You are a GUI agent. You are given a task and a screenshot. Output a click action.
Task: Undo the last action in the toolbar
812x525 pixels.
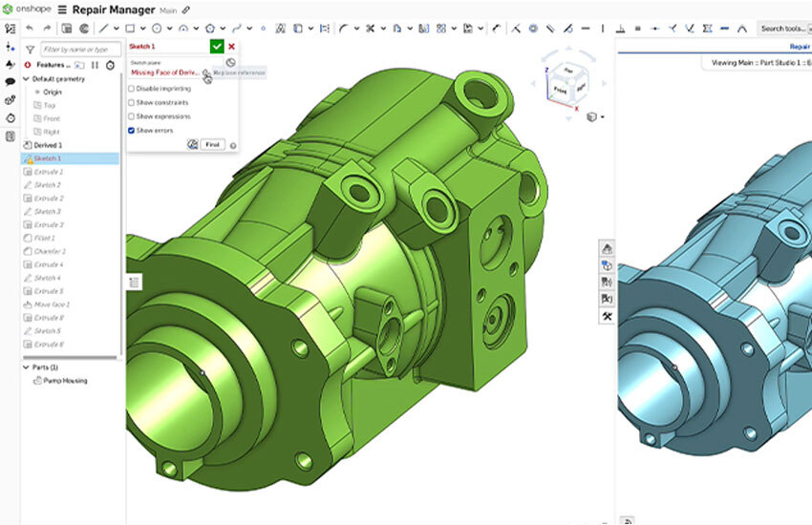click(30, 29)
